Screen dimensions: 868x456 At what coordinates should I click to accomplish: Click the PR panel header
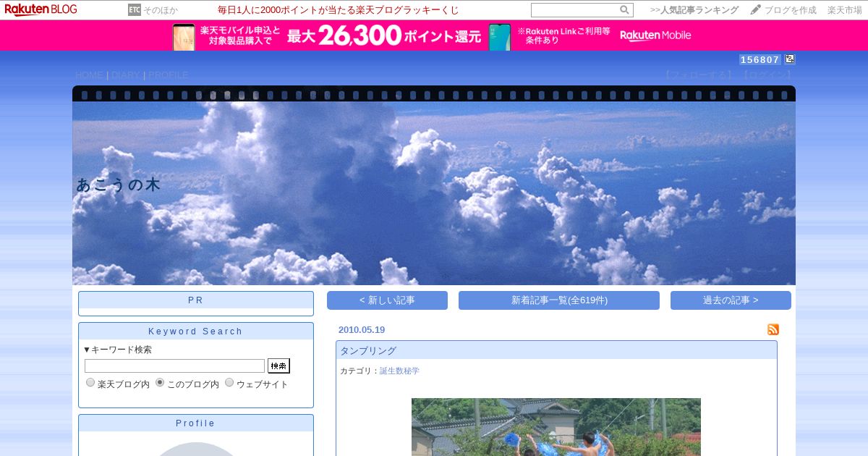[x=196, y=300]
